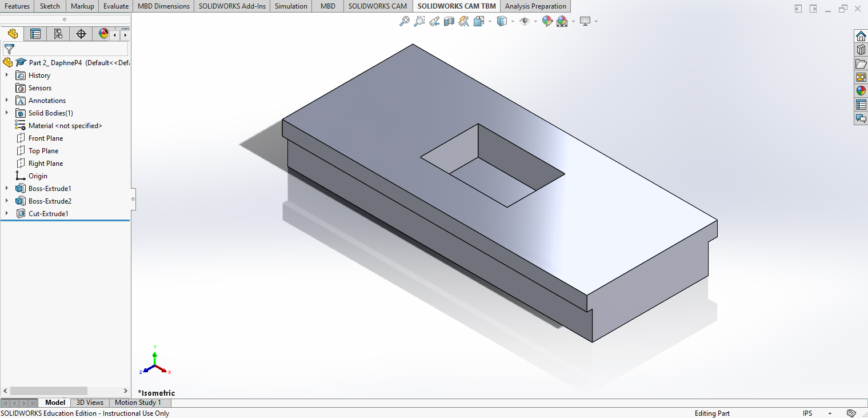Open Appearances, Scenes, and Decals panel
This screenshot has width=868, height=418.
pyautogui.click(x=861, y=91)
